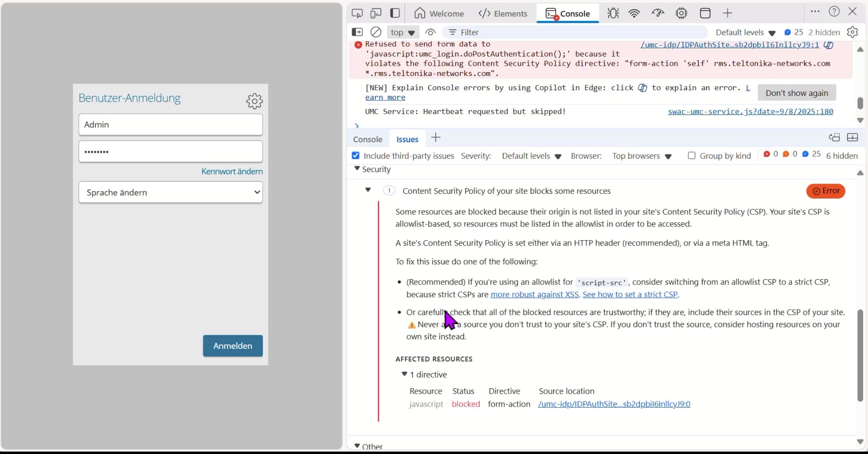Open the bug Sources tool icon
Viewport: 868px width, 454px height.
coord(613,13)
